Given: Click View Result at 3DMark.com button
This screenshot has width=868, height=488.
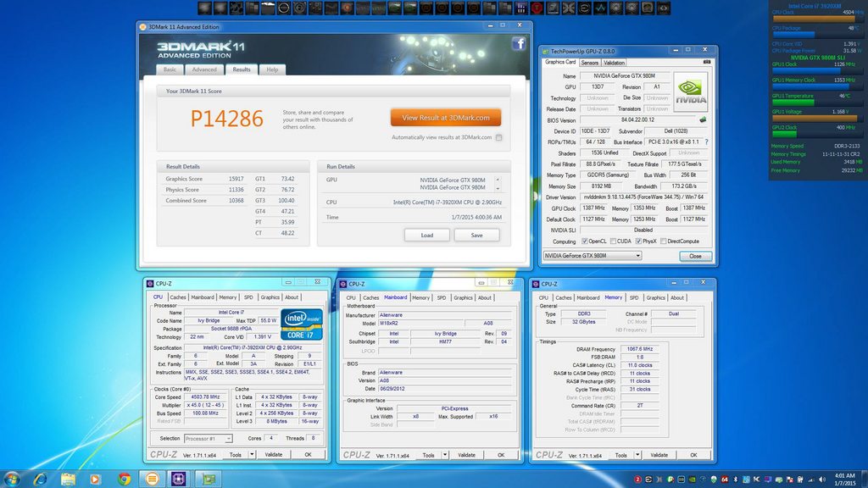Looking at the screenshot, I should click(446, 117).
